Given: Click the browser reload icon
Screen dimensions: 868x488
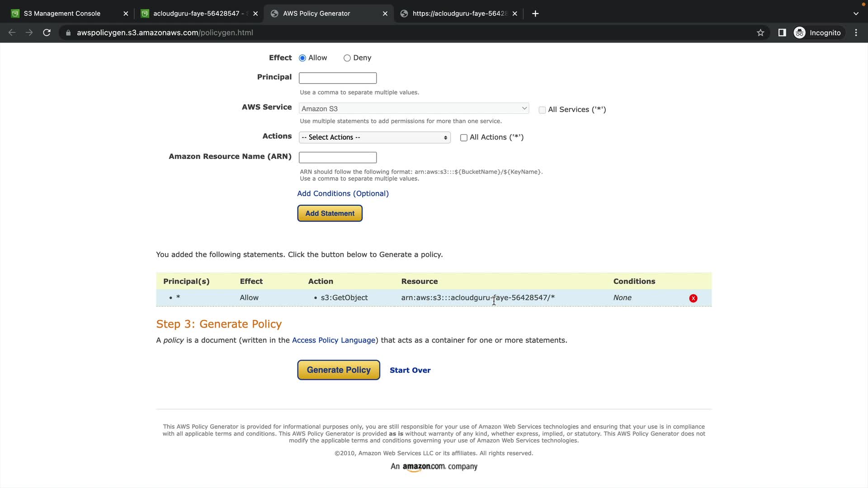Looking at the screenshot, I should pos(47,33).
